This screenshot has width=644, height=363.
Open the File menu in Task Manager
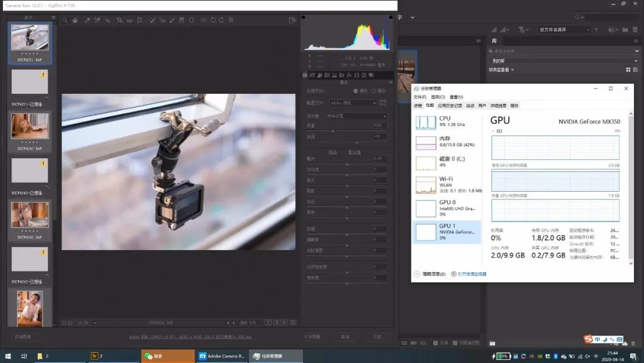420,97
